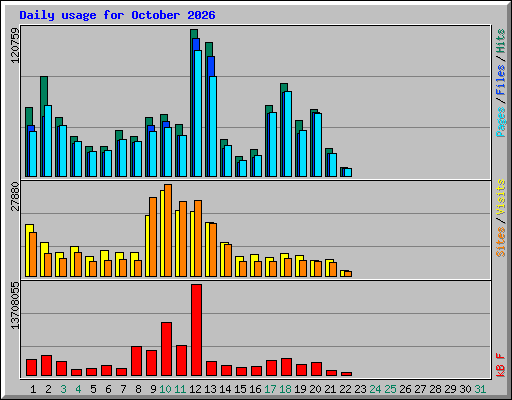The width and height of the screenshot is (512, 400).
Task: Click day 22 on the x-axis
Action: coord(345,389)
